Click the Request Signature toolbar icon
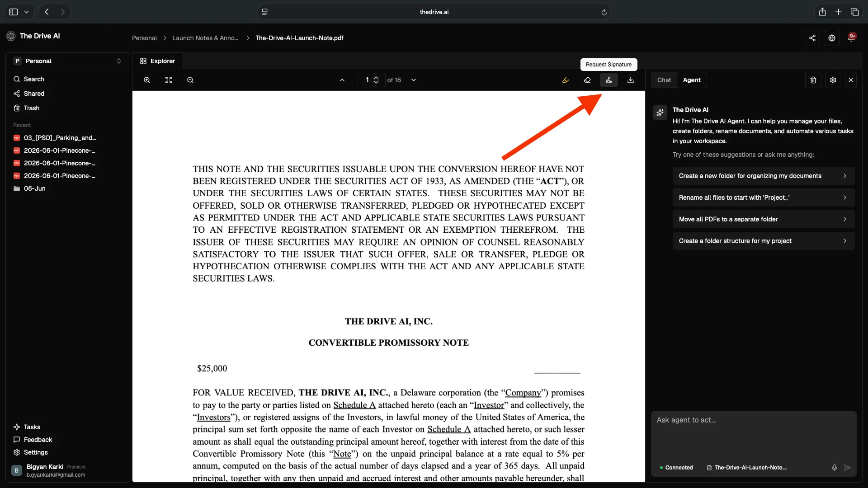868x488 pixels. (609, 80)
